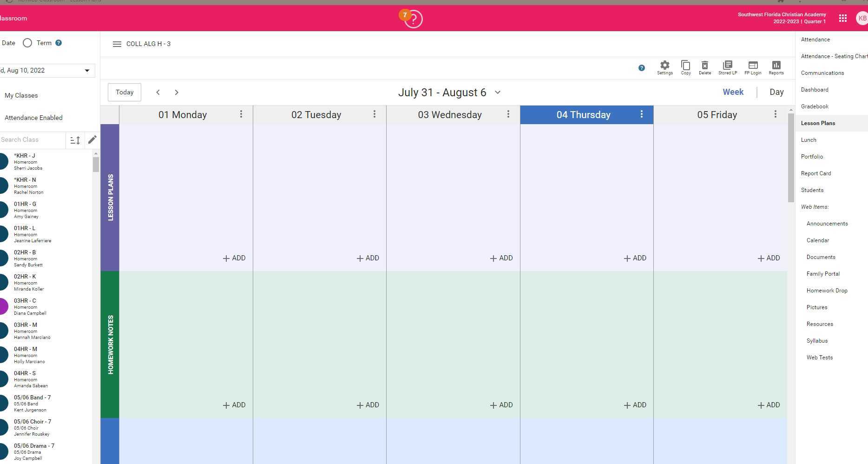Click the Search Class input field
The height and width of the screenshot is (464, 868).
pos(32,139)
